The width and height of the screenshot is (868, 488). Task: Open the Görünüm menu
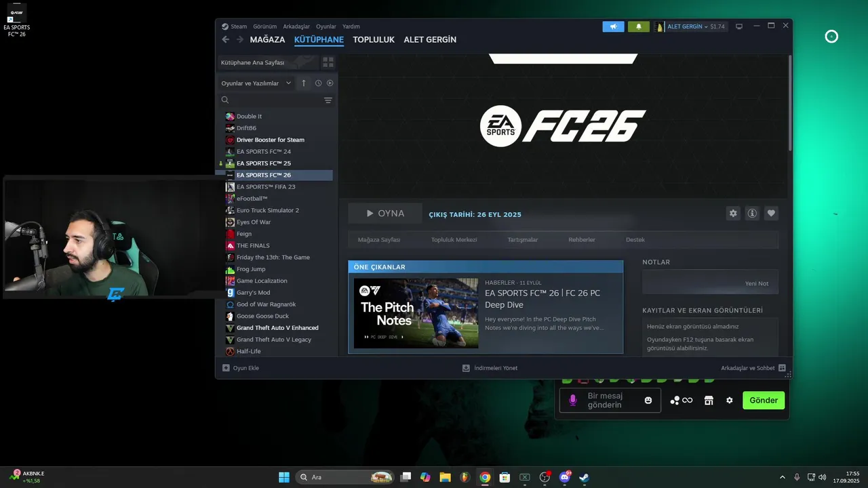pyautogui.click(x=264, y=26)
